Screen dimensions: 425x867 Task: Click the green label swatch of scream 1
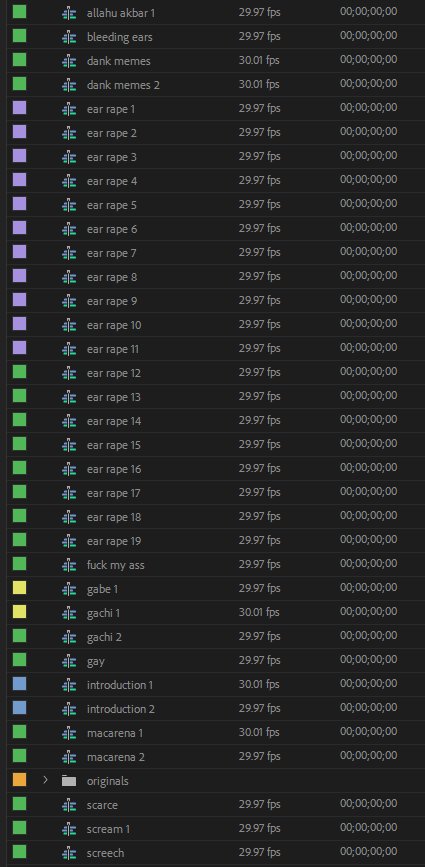click(19, 827)
